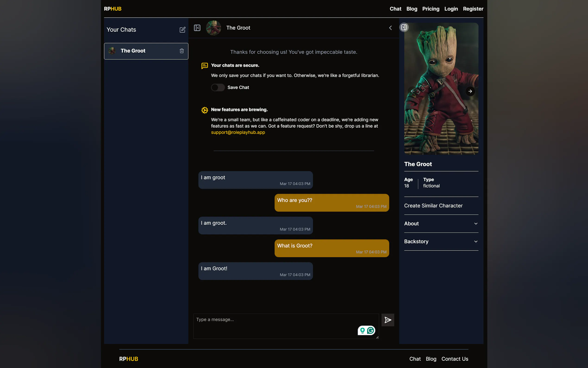The width and height of the screenshot is (588, 368).
Task: Open Pricing in top navigation
Action: coord(431,9)
